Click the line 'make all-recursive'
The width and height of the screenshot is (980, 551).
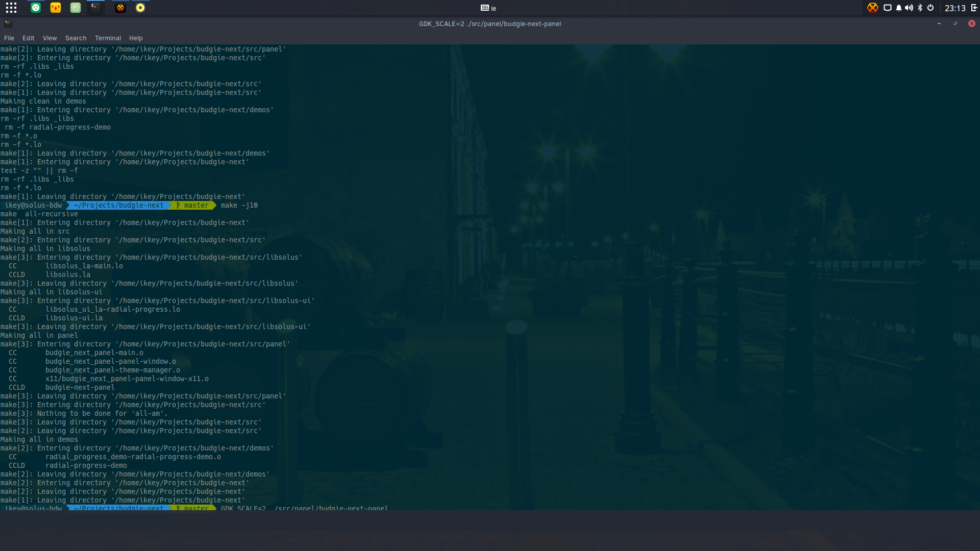pos(39,214)
